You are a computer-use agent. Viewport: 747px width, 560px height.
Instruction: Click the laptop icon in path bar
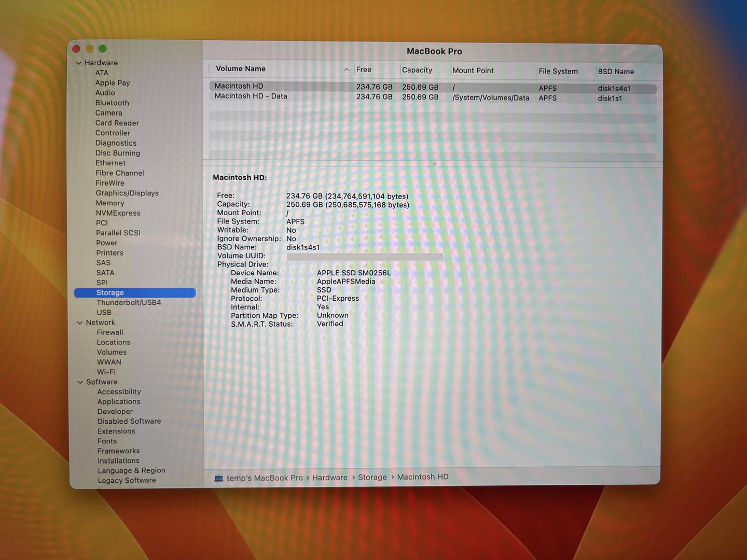click(218, 478)
